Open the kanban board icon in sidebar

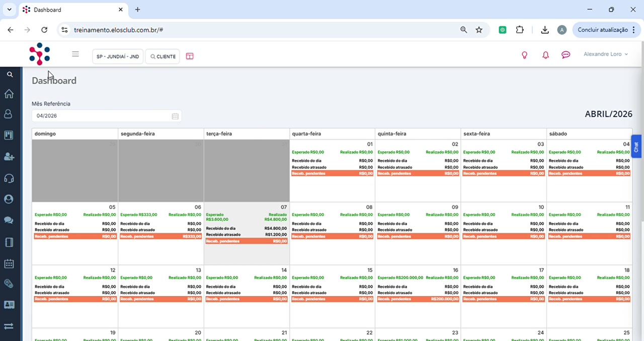9,135
